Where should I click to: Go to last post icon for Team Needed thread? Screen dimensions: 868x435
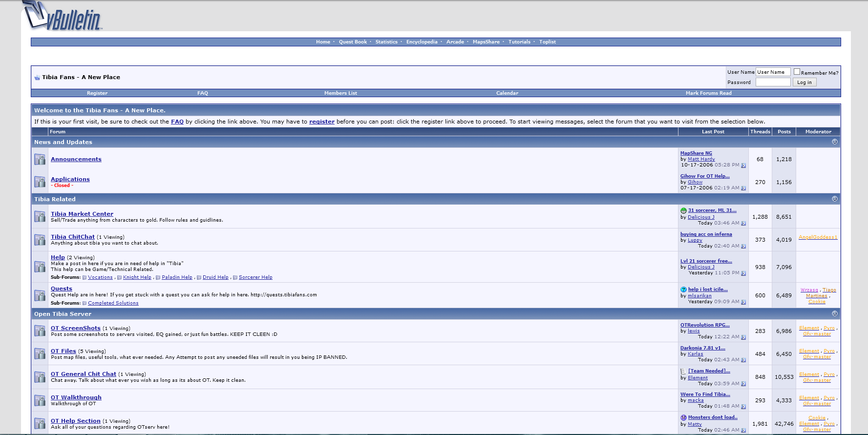click(743, 384)
